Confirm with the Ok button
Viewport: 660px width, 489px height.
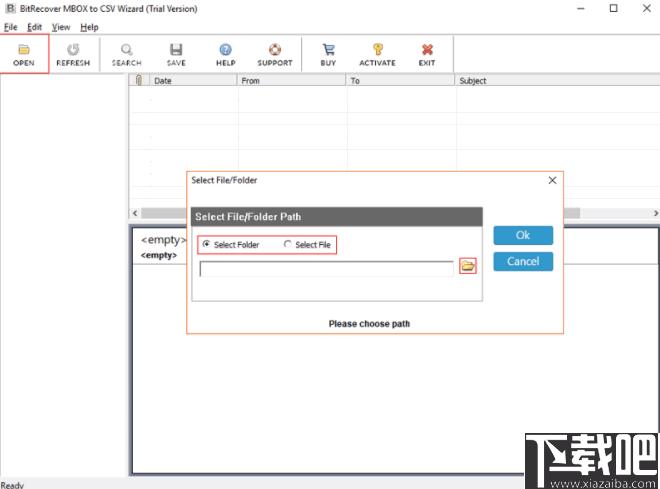click(x=523, y=235)
